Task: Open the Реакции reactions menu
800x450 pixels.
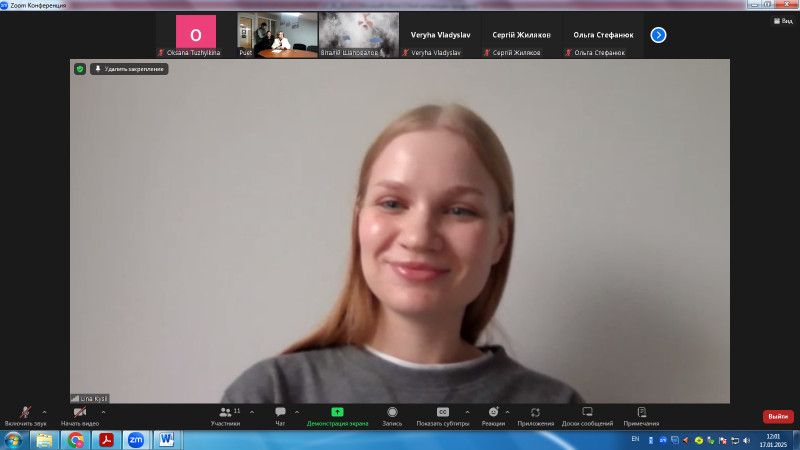Action: pyautogui.click(x=493, y=414)
